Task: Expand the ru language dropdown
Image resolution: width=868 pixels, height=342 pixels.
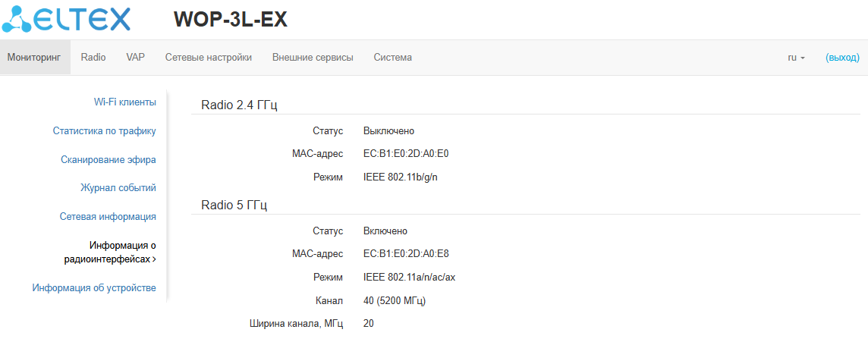Action: pyautogui.click(x=796, y=58)
